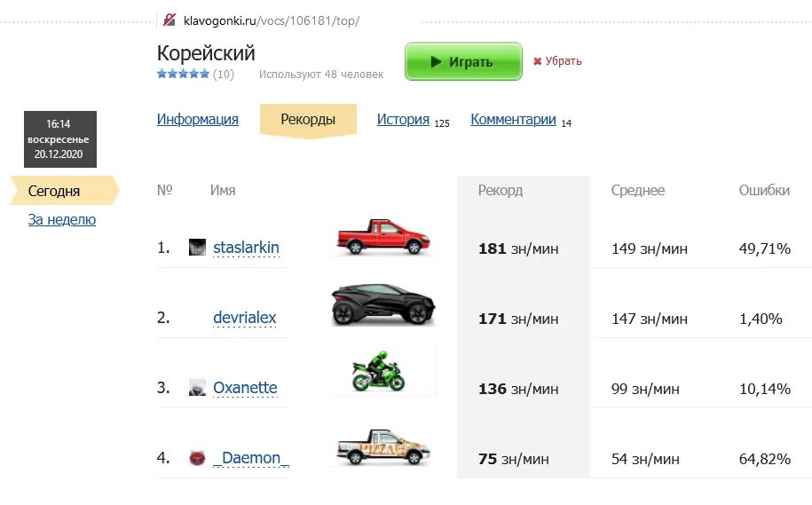Click the Рекорд column header

pyautogui.click(x=501, y=191)
